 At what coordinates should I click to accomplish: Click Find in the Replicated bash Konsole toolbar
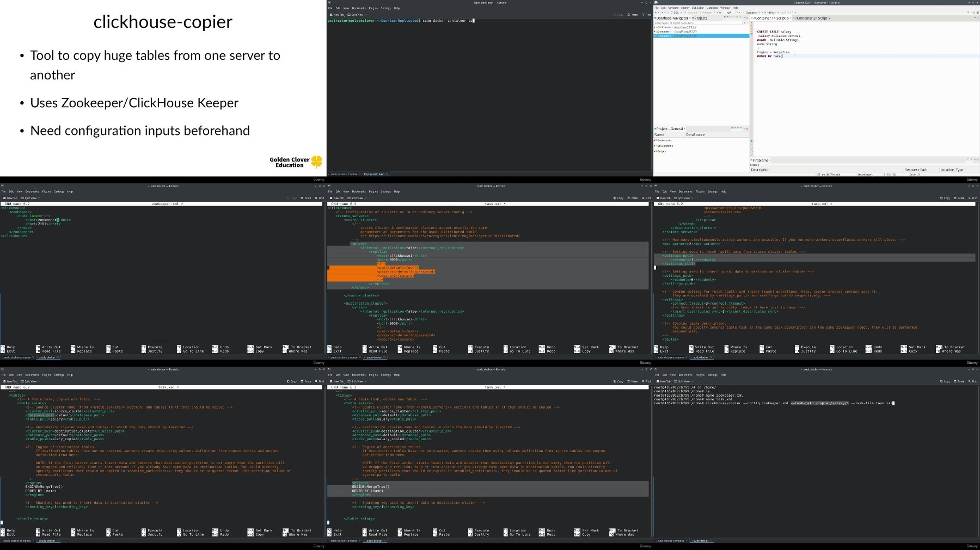[646, 15]
